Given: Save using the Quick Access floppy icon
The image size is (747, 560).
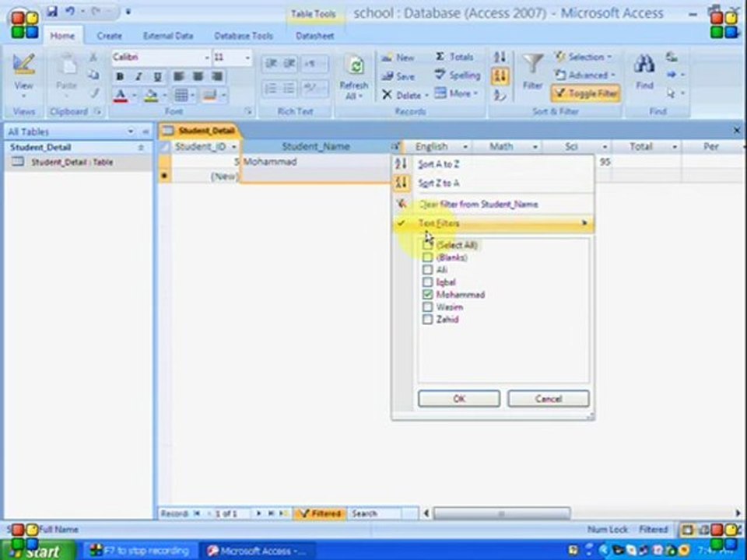Looking at the screenshot, I should (x=52, y=11).
